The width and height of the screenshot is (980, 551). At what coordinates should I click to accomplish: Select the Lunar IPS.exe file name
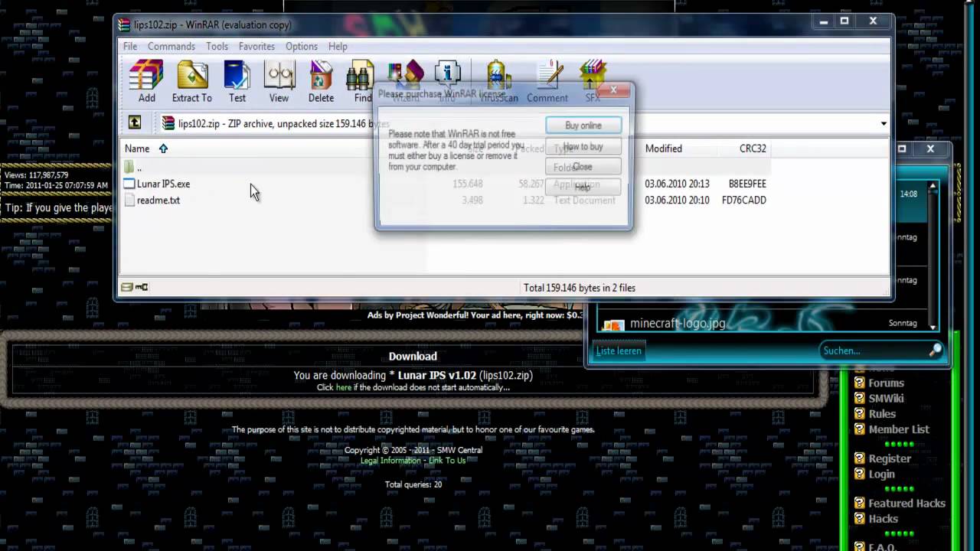point(163,184)
